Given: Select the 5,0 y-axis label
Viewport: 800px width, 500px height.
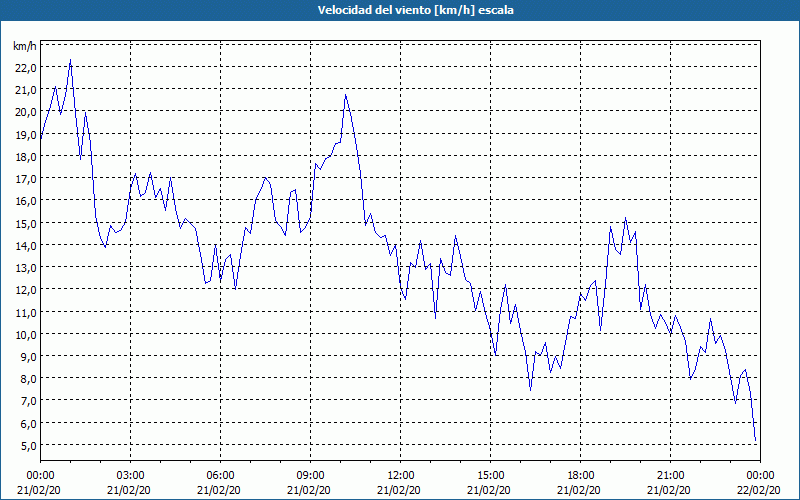Looking at the screenshot, I should (x=29, y=445).
